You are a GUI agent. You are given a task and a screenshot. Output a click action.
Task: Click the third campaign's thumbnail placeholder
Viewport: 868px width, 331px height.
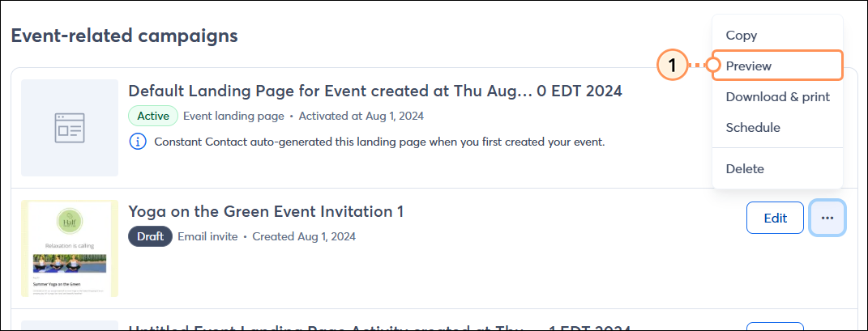pyautogui.click(x=70, y=325)
